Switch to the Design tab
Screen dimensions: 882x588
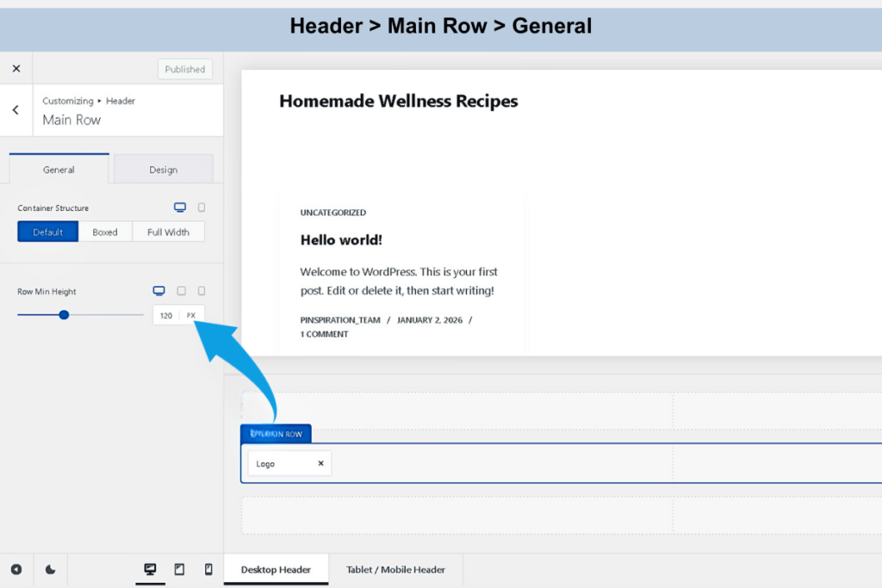(x=163, y=170)
